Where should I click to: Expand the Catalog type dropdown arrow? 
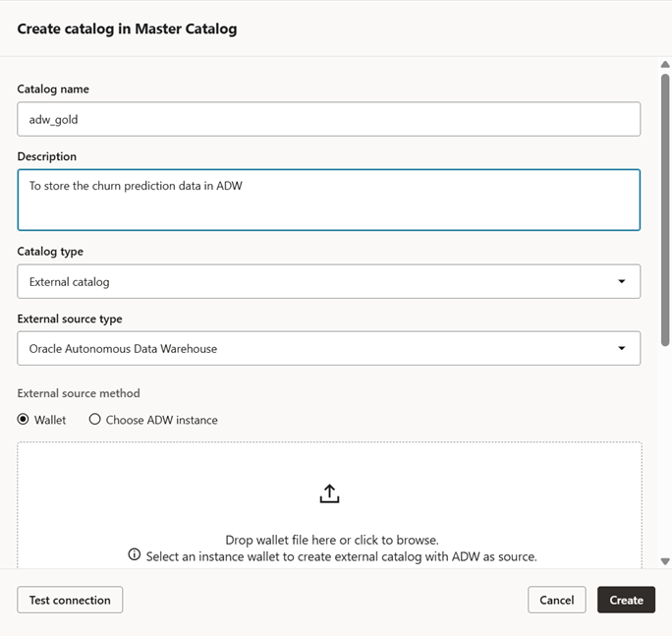(621, 282)
